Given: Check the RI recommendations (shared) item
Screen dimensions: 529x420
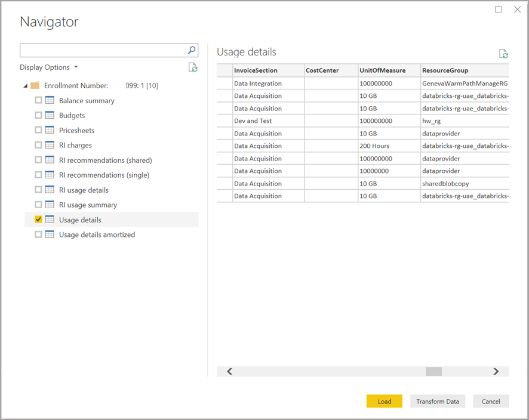Looking at the screenshot, I should click(x=38, y=160).
